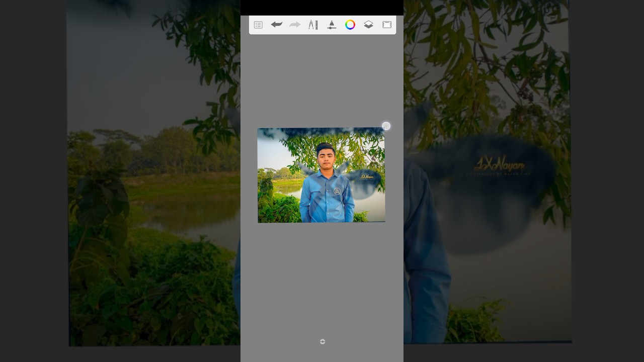Undo the last action

click(x=276, y=24)
